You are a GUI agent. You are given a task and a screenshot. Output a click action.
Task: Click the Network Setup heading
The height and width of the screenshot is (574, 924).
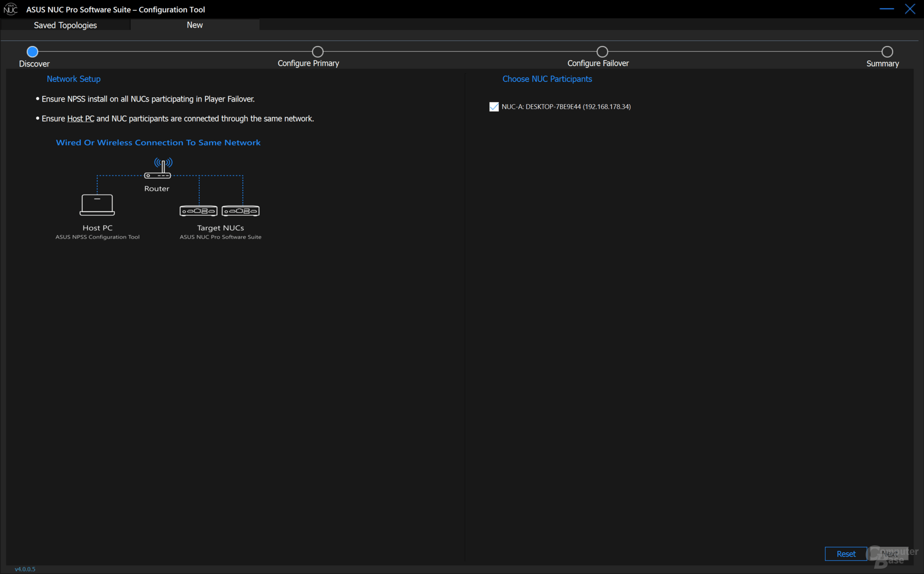point(73,79)
